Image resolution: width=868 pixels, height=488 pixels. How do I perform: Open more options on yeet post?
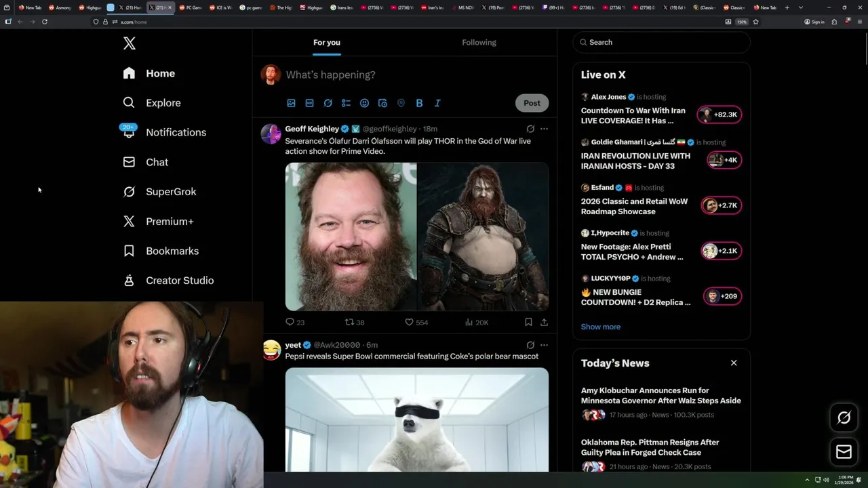544,345
